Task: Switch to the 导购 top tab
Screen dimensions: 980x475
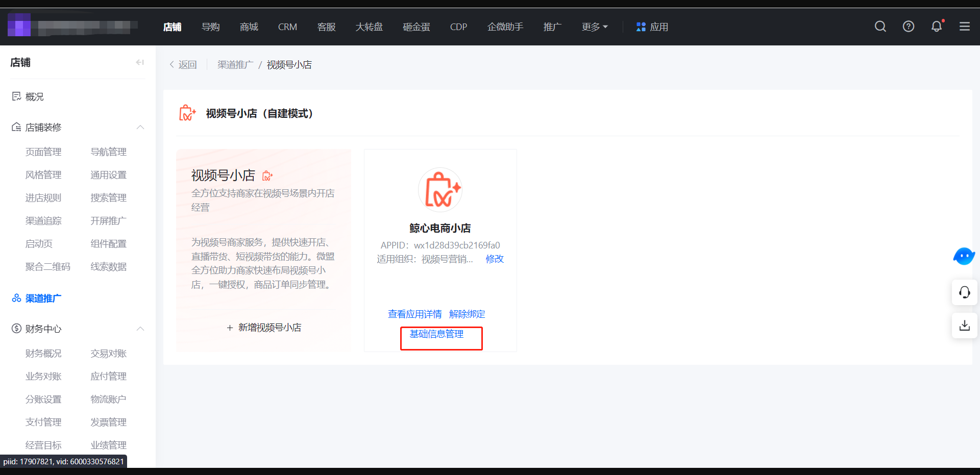Action: coord(211,27)
